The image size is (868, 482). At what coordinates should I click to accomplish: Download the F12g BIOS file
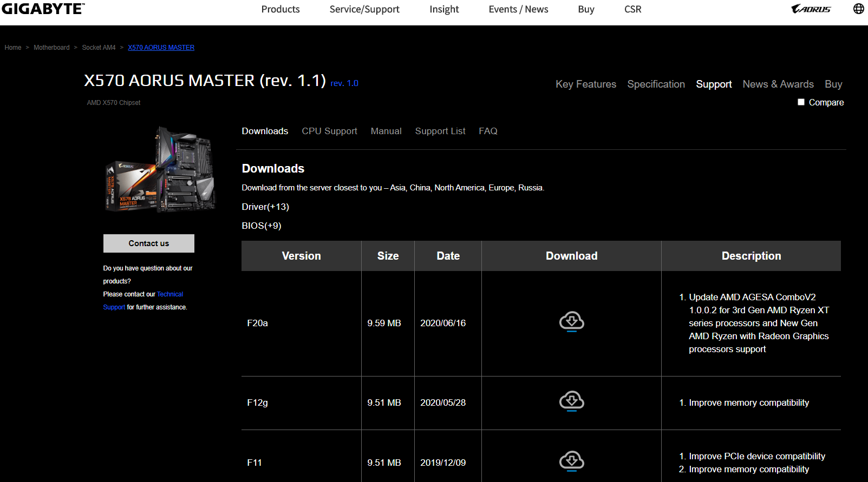[x=571, y=401]
